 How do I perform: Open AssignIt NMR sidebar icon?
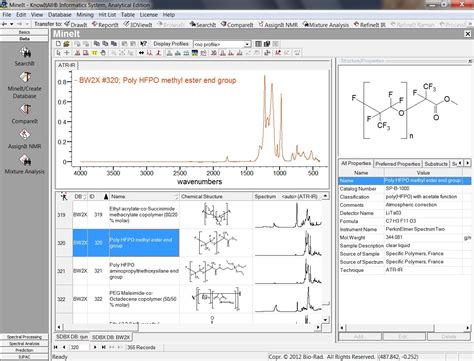(25, 134)
